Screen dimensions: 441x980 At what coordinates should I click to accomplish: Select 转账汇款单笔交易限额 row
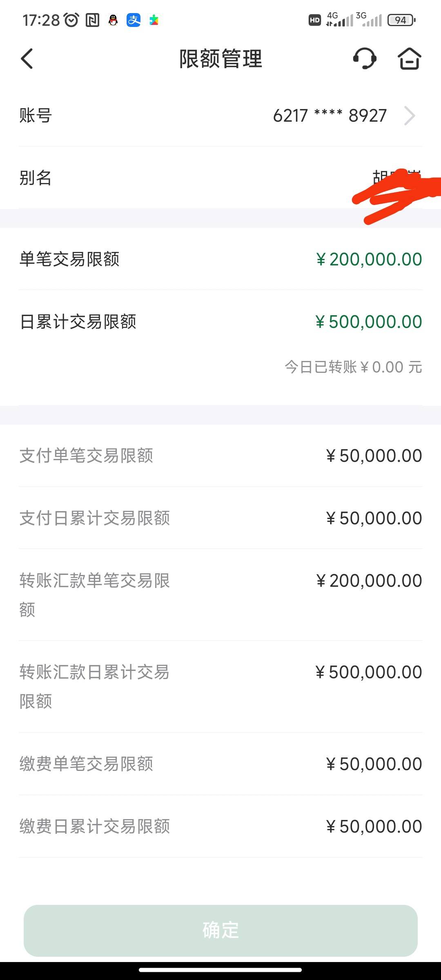pos(220,595)
